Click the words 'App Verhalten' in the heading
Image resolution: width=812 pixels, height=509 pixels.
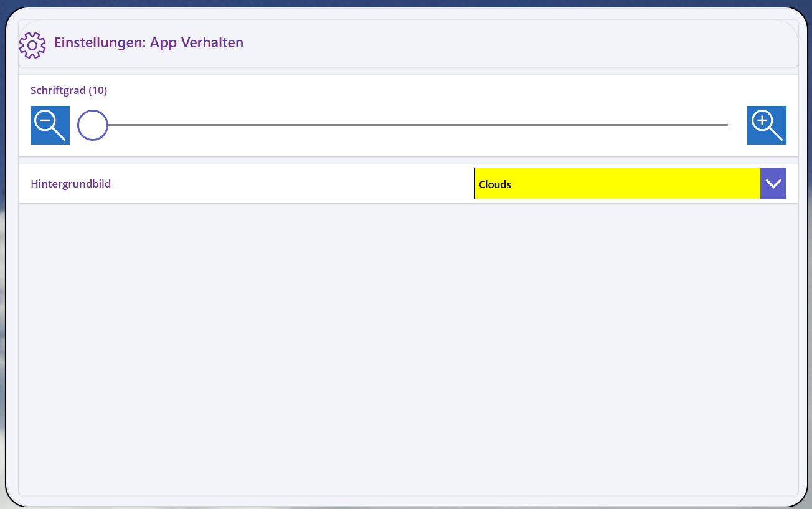click(197, 43)
